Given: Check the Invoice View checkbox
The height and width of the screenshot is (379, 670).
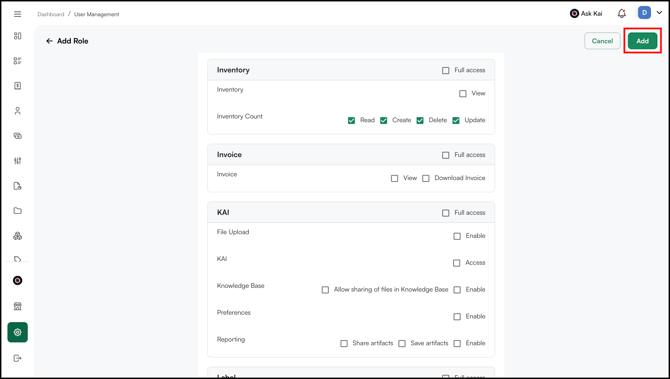Looking at the screenshot, I should click(394, 178).
